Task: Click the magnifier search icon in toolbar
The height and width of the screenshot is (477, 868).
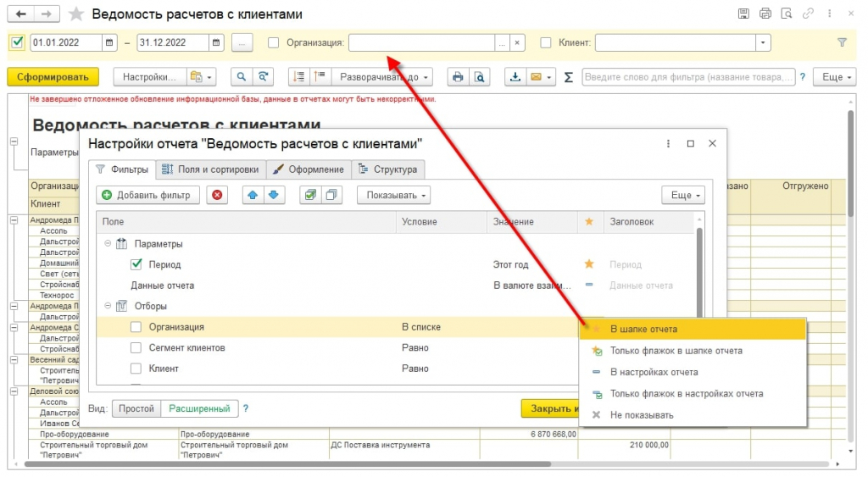Action: (x=242, y=77)
